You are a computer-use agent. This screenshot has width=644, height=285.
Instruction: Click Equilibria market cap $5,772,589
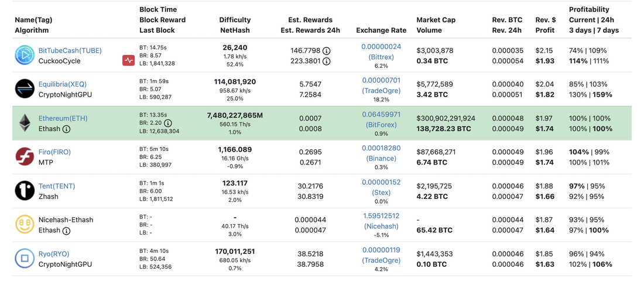434,84
